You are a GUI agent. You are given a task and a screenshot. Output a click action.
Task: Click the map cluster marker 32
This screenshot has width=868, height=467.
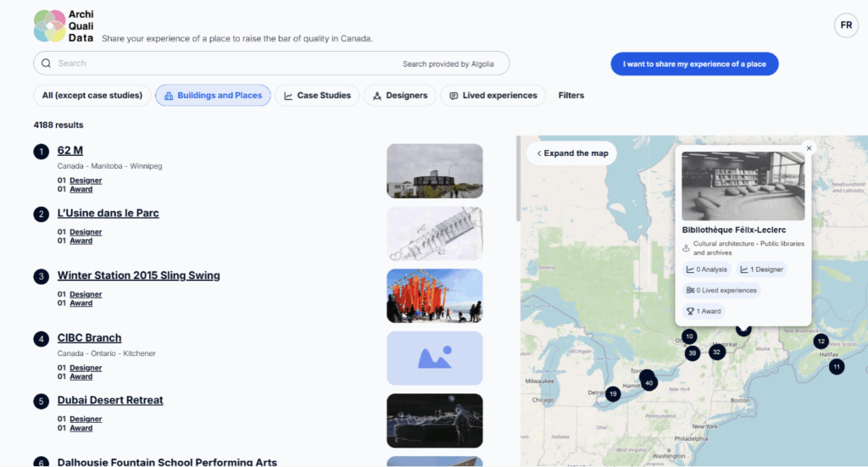point(717,352)
